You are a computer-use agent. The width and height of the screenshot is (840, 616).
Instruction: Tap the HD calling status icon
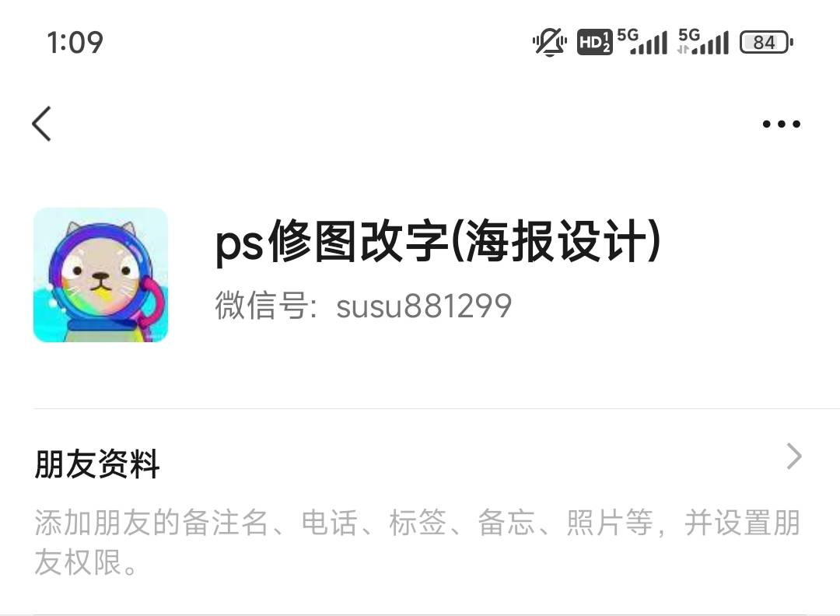594,42
